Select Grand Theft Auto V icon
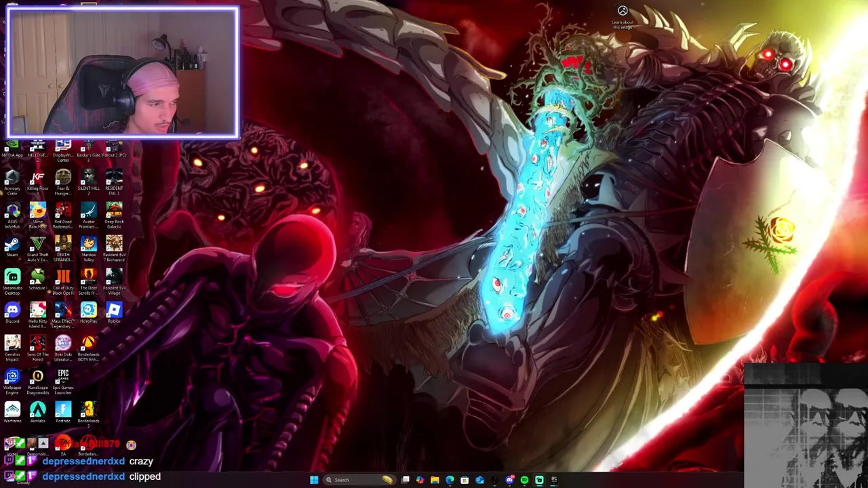Viewport: 868px width, 488px height. point(38,248)
